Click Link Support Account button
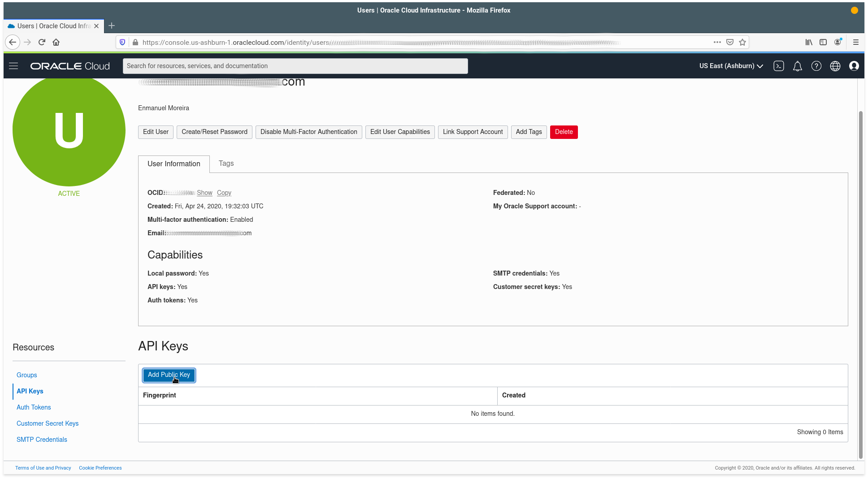868x479 pixels. coord(473,132)
